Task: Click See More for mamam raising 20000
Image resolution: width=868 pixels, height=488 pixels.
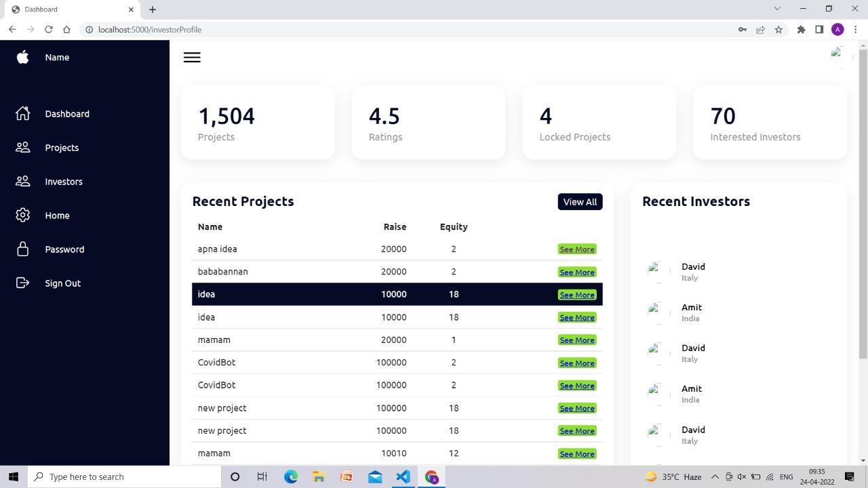Action: click(x=577, y=340)
